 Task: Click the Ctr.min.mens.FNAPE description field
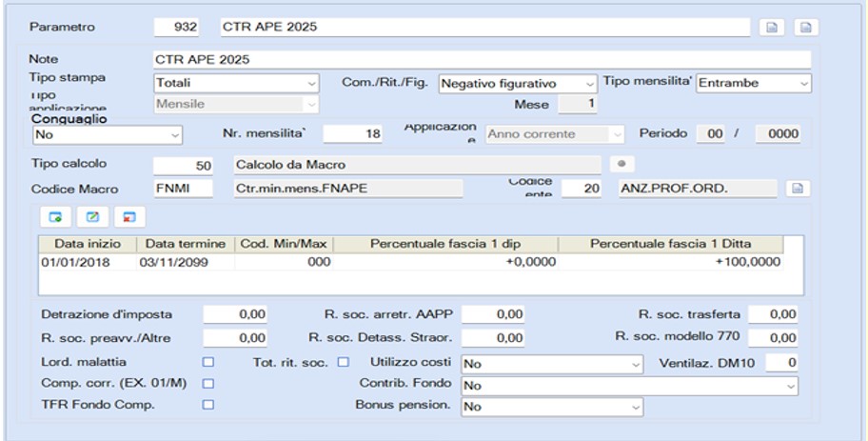pyautogui.click(x=348, y=189)
